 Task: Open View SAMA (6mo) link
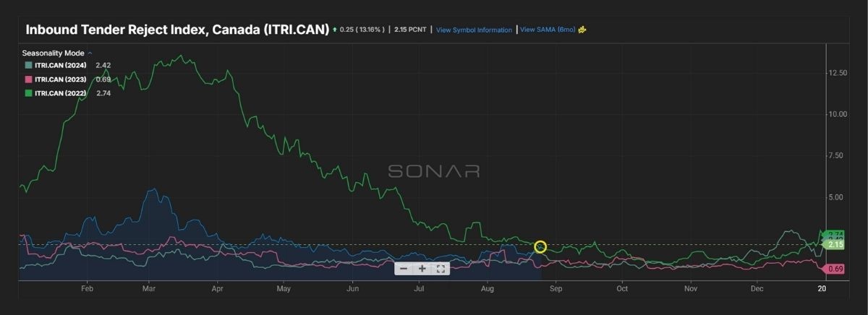(x=547, y=30)
